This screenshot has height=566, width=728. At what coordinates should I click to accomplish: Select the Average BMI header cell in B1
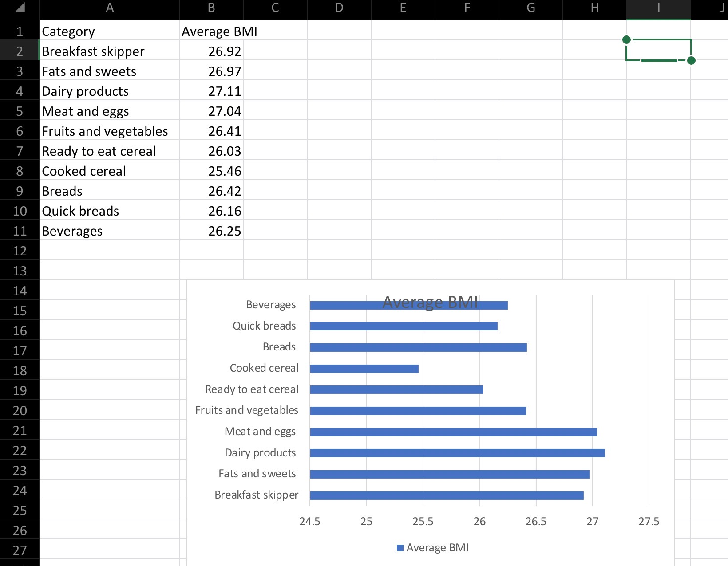[x=211, y=31]
